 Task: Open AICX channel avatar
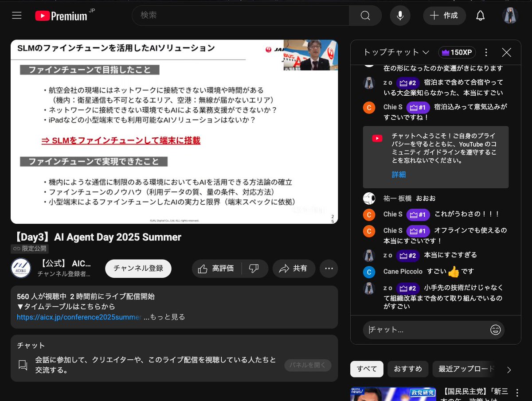(x=21, y=269)
